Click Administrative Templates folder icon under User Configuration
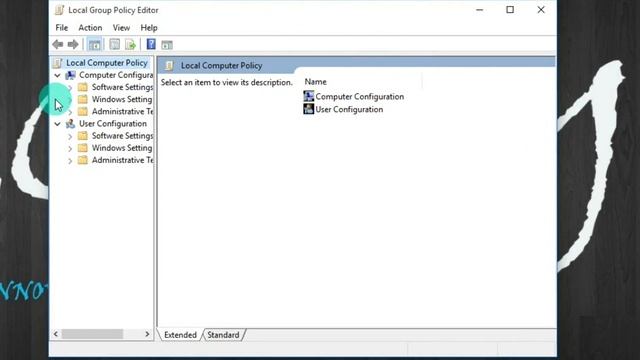Image resolution: width=640 pixels, height=360 pixels. click(83, 160)
